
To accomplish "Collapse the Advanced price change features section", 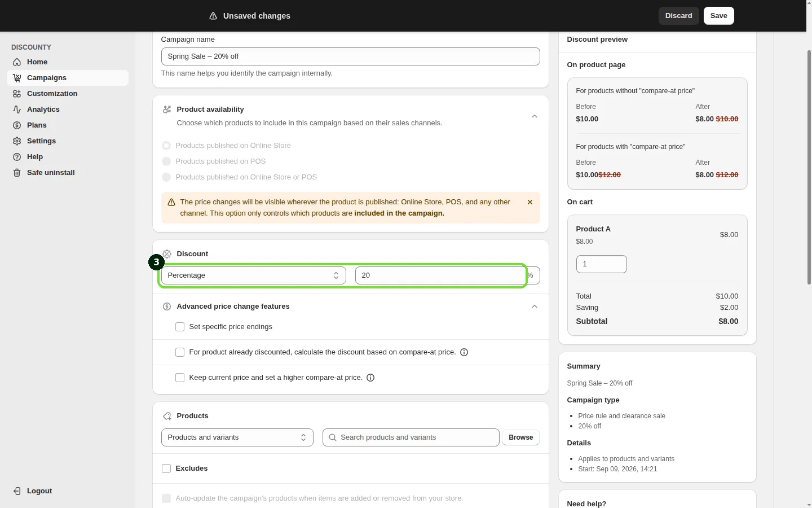I will pyautogui.click(x=535, y=306).
